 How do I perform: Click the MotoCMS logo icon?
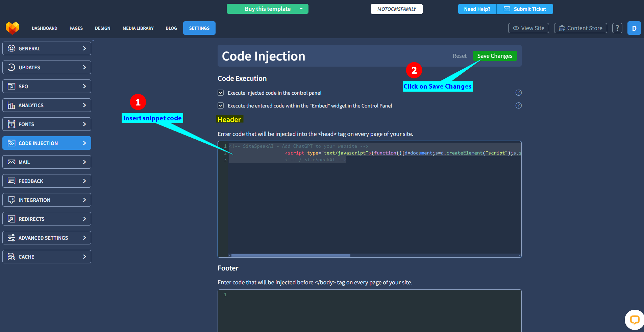coord(12,28)
